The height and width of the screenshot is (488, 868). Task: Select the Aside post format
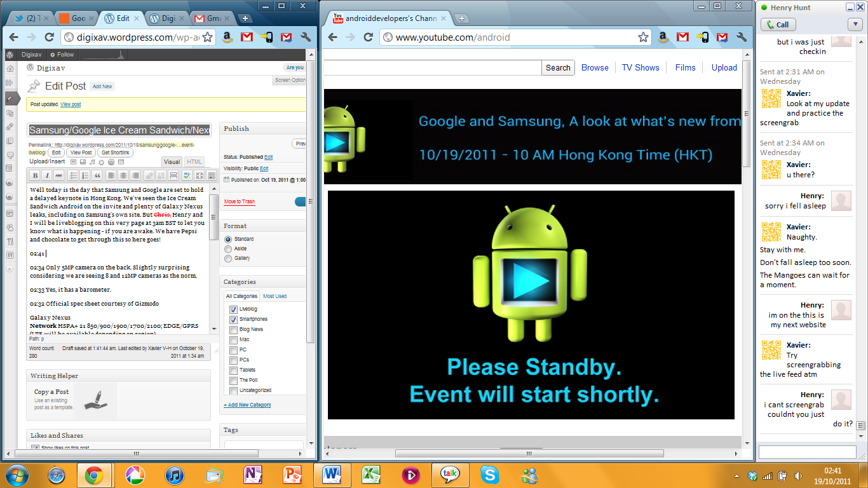[x=228, y=249]
